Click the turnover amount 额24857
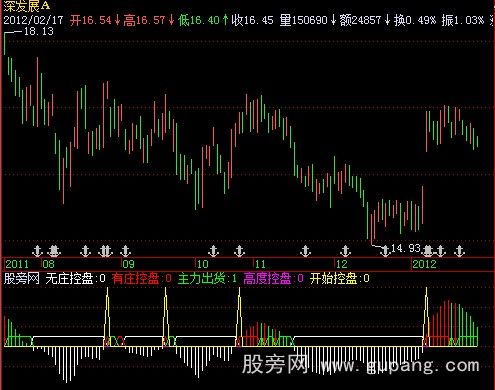 click(x=360, y=20)
